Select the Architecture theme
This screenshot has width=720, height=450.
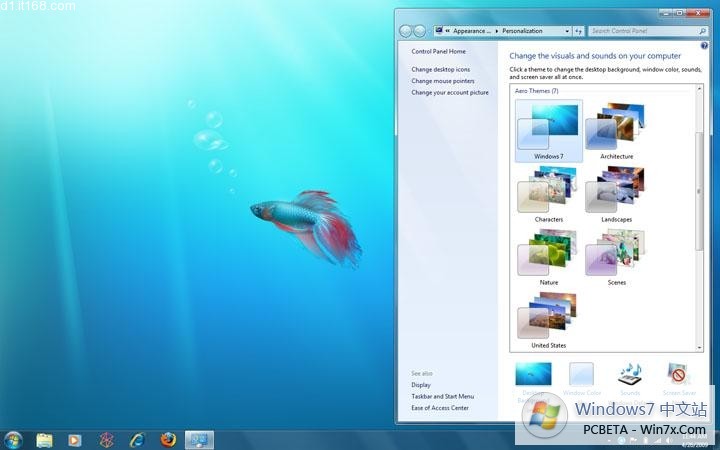coord(616,131)
